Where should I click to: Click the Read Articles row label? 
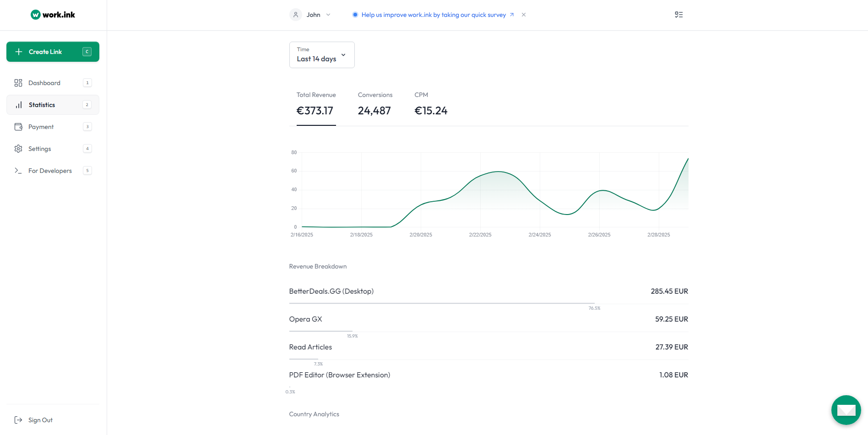310,347
